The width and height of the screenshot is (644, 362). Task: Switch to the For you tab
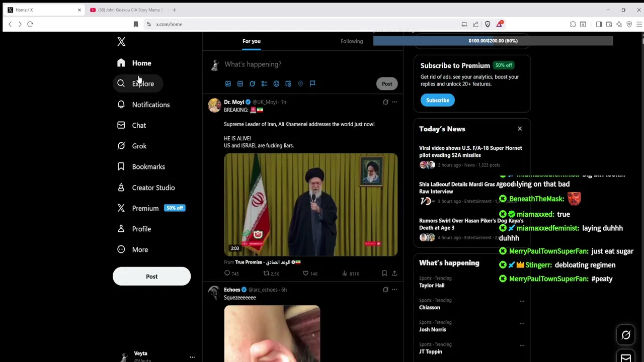[252, 41]
